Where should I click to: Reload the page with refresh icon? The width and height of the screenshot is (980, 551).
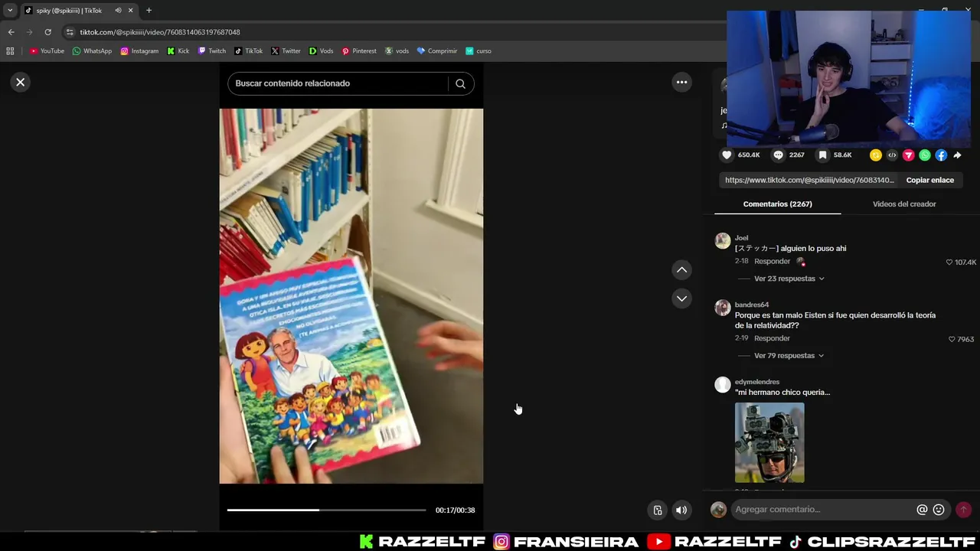(47, 32)
